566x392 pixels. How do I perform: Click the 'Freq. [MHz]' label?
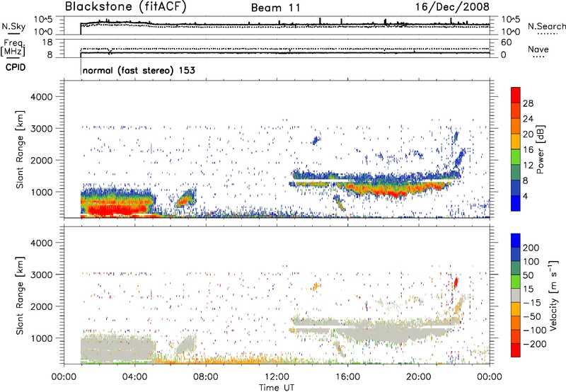13,47
